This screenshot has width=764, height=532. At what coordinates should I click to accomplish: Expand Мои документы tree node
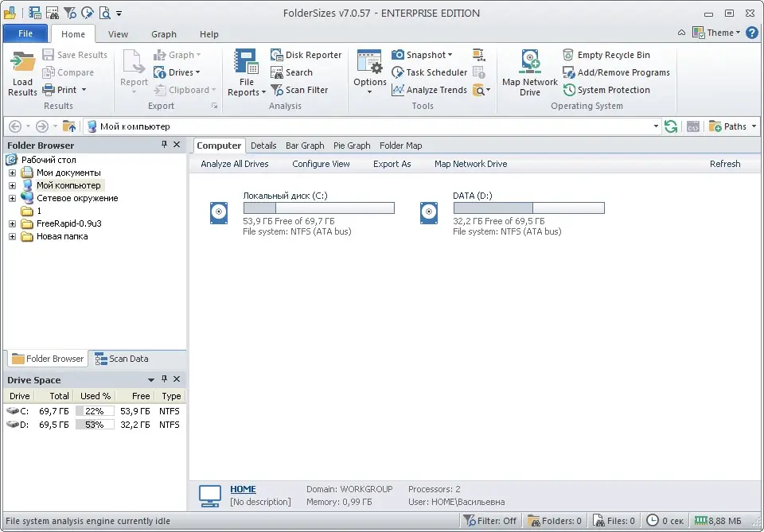coord(12,173)
